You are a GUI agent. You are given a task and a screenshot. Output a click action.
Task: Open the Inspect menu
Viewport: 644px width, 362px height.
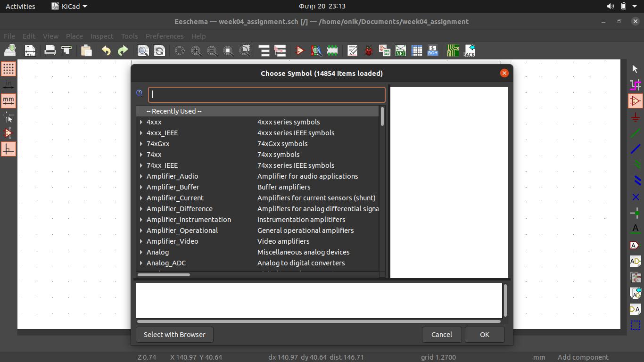pos(102,36)
